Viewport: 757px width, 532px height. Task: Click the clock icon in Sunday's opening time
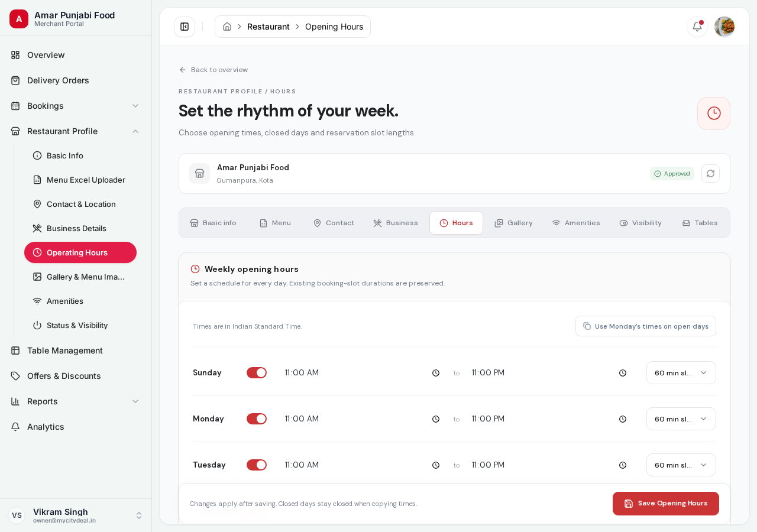436,373
